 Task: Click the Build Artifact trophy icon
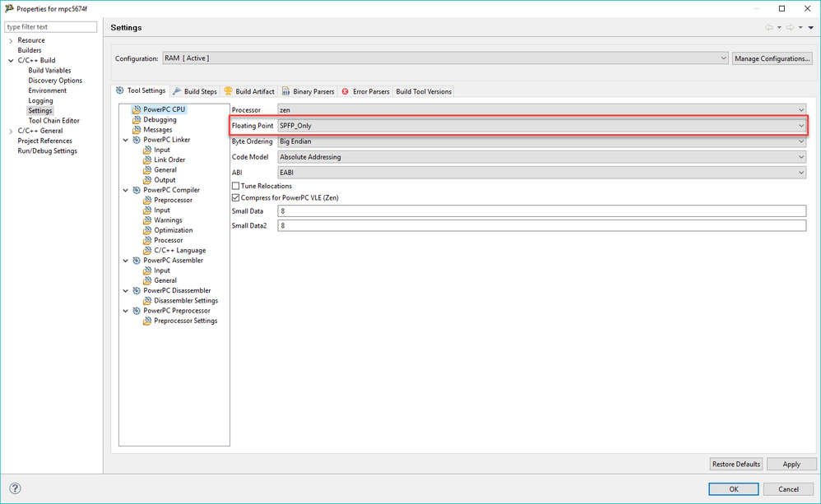coord(229,91)
